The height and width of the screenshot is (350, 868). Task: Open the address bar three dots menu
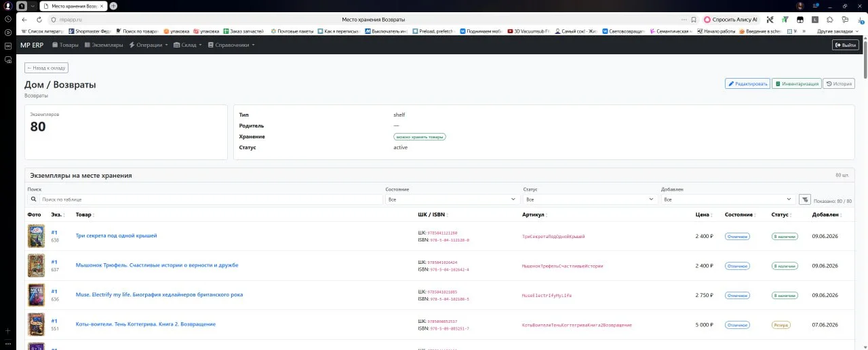(684, 20)
